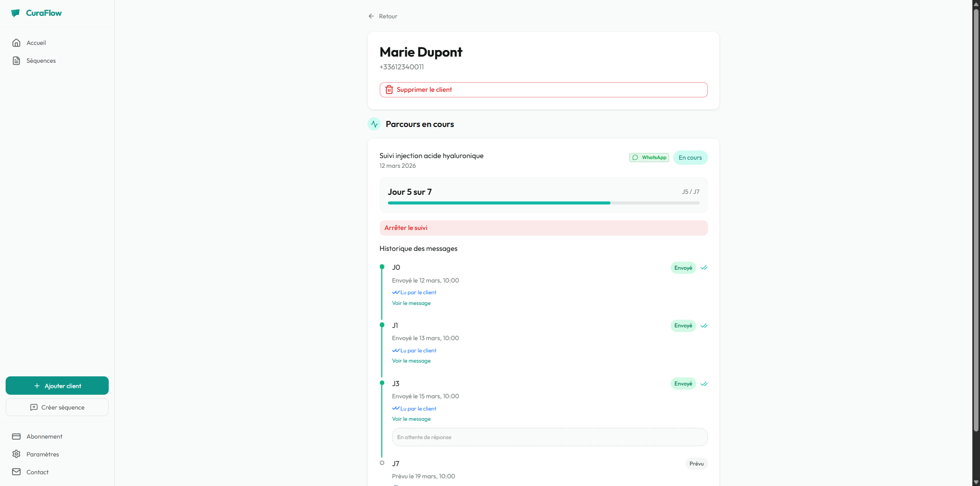Click the back arrow next to Retour

[x=371, y=16]
